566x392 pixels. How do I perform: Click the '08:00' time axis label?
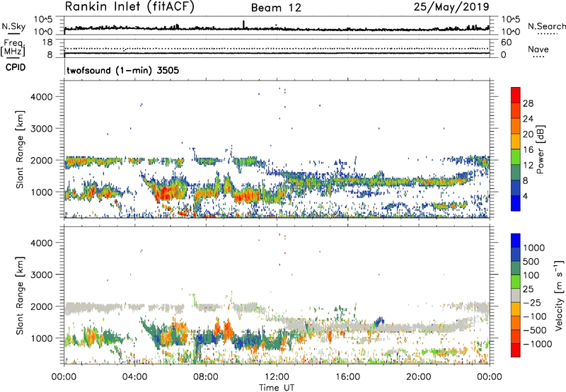[x=206, y=377]
